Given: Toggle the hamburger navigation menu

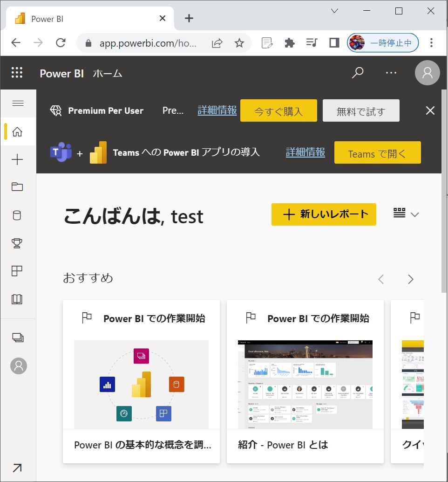Looking at the screenshot, I should 18,103.
